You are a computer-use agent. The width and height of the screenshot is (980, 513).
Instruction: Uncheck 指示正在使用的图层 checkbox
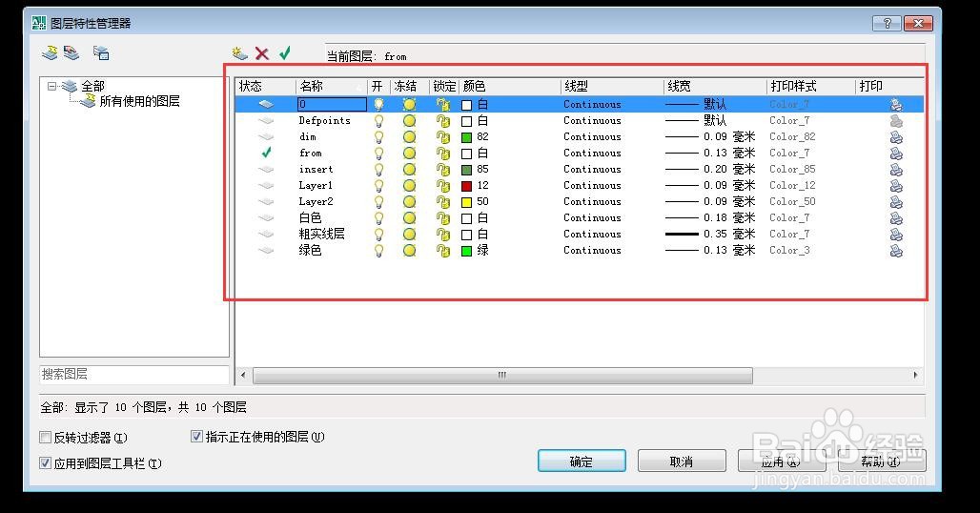point(196,436)
